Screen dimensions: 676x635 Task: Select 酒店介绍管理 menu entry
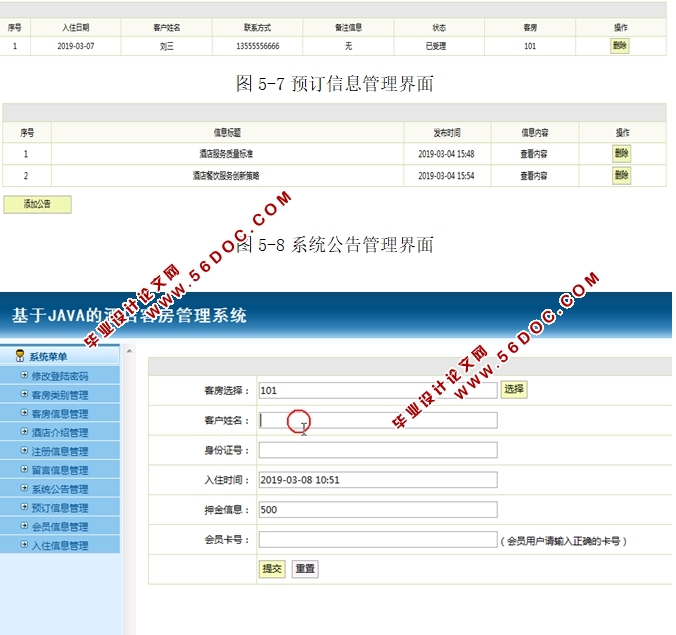[x=60, y=432]
